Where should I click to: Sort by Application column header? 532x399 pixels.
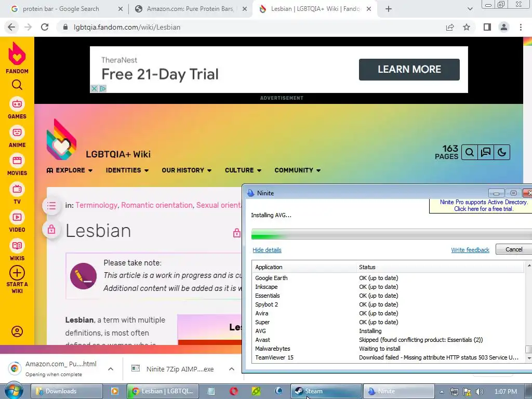[x=303, y=267]
